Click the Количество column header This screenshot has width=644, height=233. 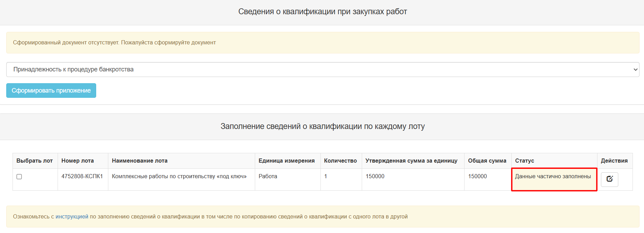[x=340, y=161]
